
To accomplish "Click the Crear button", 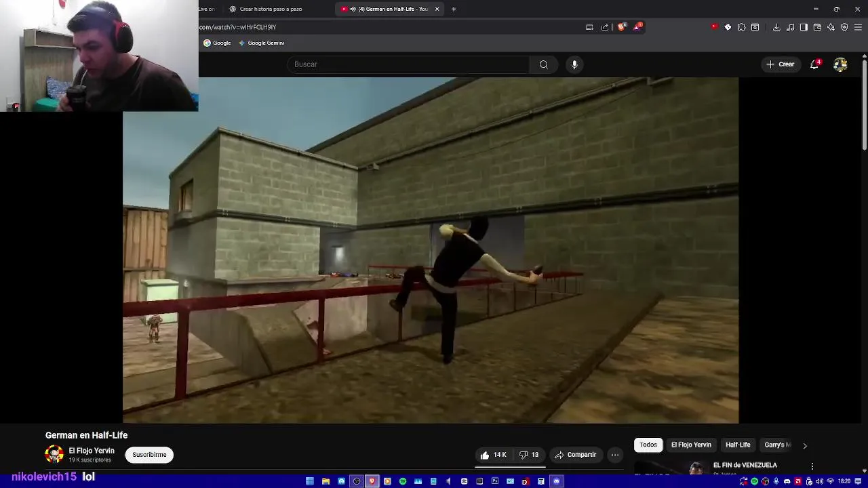I will 780,64.
